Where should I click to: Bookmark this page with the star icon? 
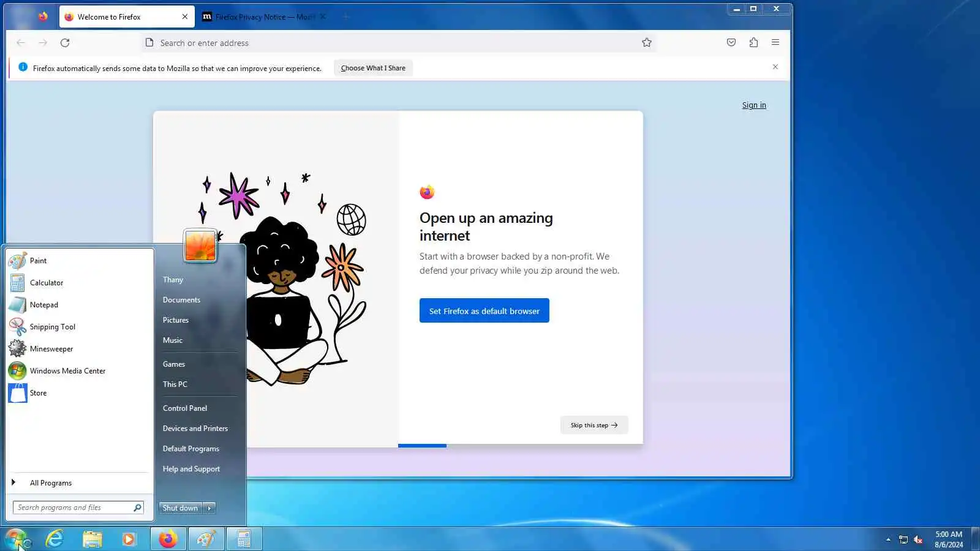(x=647, y=43)
